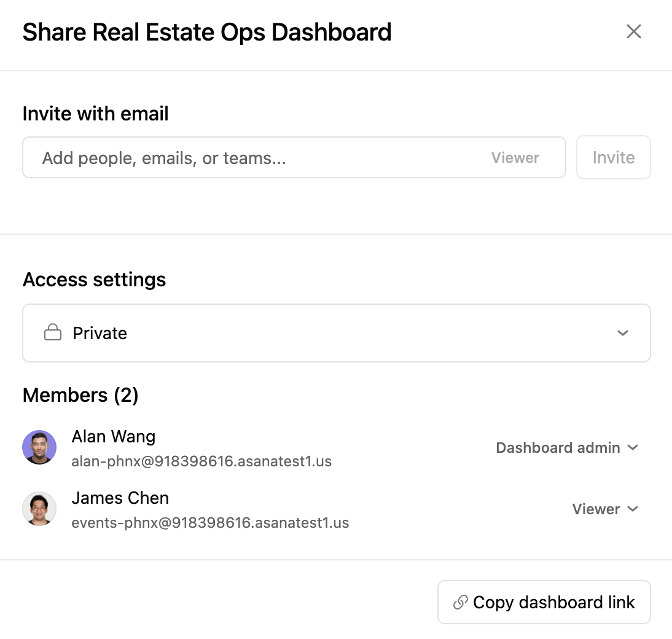
Task: Click Alan Wang's profile avatar
Action: (x=39, y=447)
